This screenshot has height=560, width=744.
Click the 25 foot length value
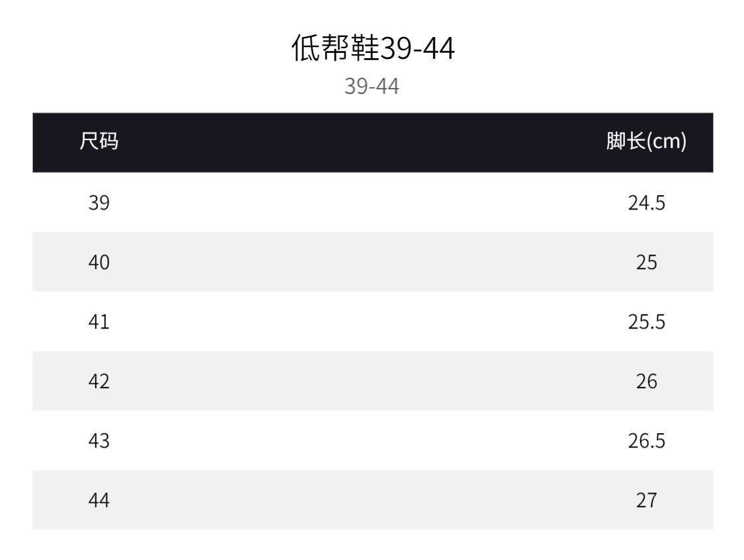coord(646,262)
